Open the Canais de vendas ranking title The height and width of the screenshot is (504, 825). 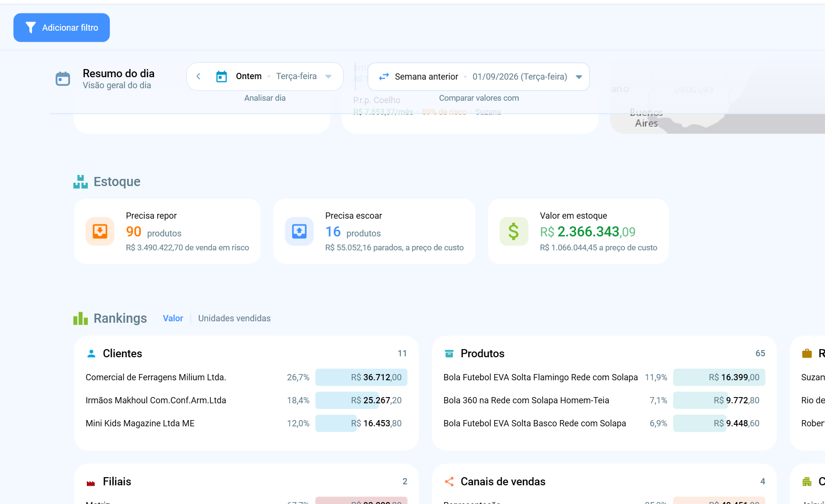(503, 481)
